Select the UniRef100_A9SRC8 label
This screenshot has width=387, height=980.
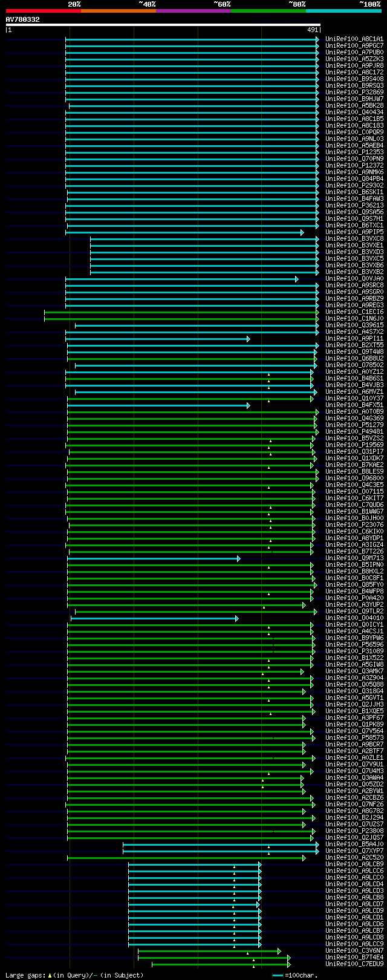pyautogui.click(x=354, y=286)
